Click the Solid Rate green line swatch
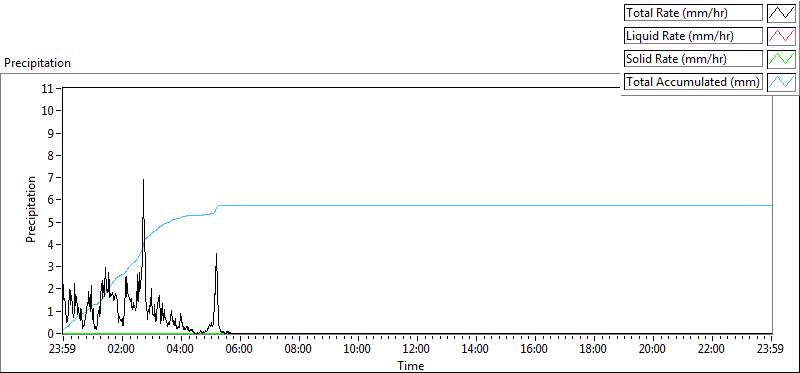Screen dimensions: 800x373 pyautogui.click(x=781, y=59)
